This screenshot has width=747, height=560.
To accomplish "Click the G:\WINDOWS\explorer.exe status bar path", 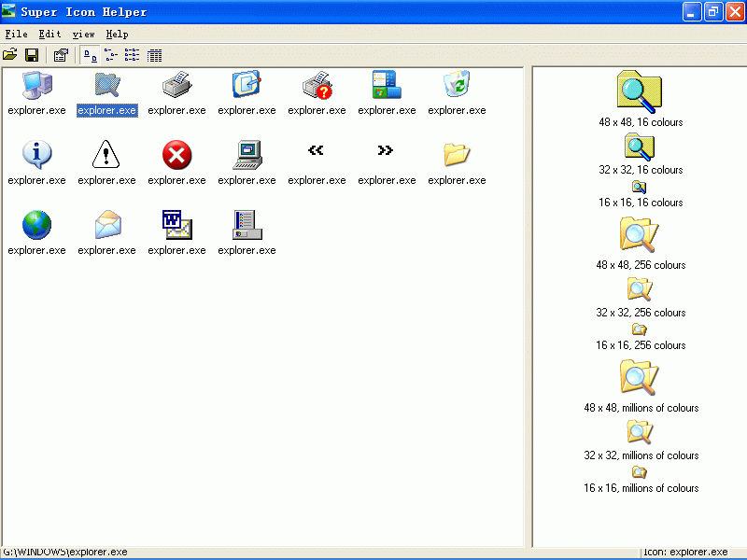I will tap(65, 552).
